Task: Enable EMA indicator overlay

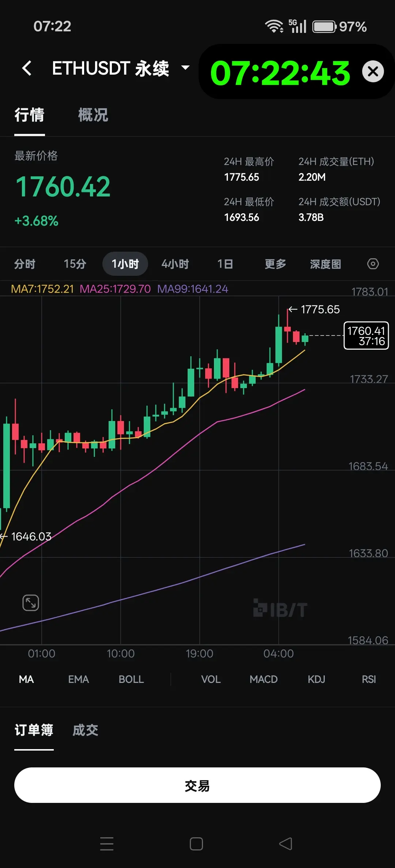Action: 79,679
